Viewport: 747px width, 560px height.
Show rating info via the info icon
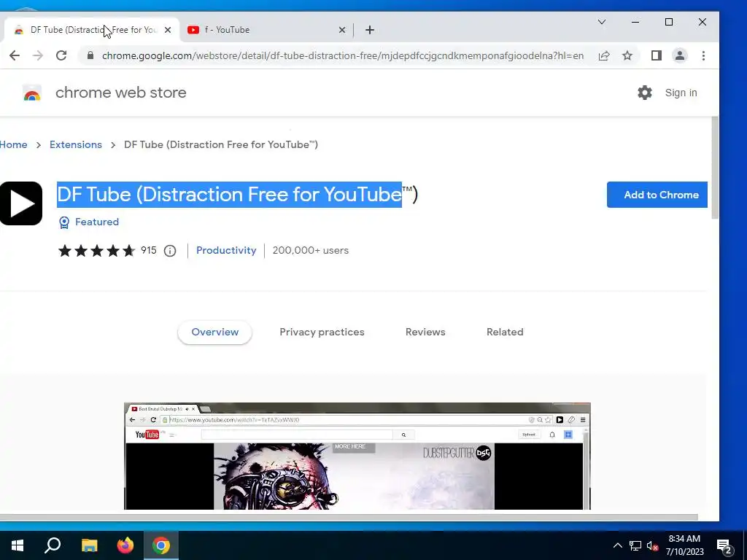(169, 251)
